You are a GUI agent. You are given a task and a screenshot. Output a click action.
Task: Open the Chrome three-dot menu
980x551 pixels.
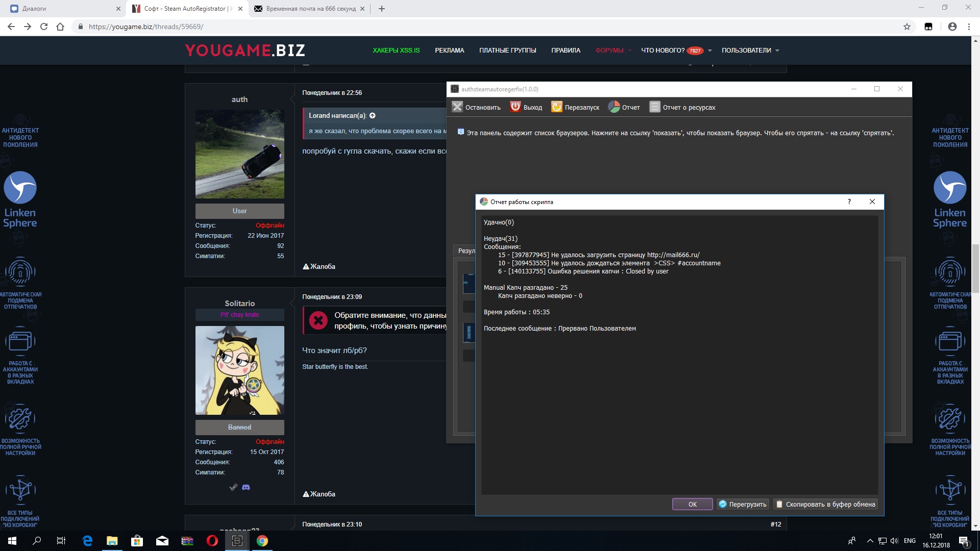969,27
